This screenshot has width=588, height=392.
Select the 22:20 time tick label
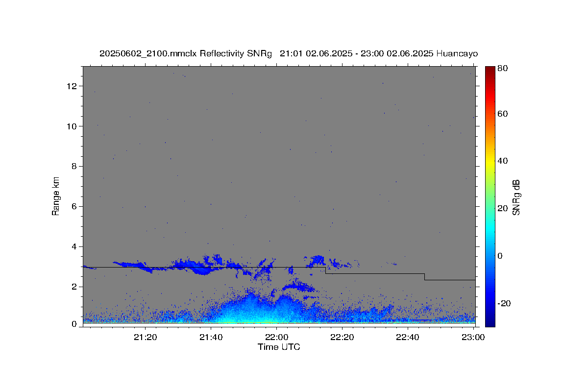tap(342, 338)
